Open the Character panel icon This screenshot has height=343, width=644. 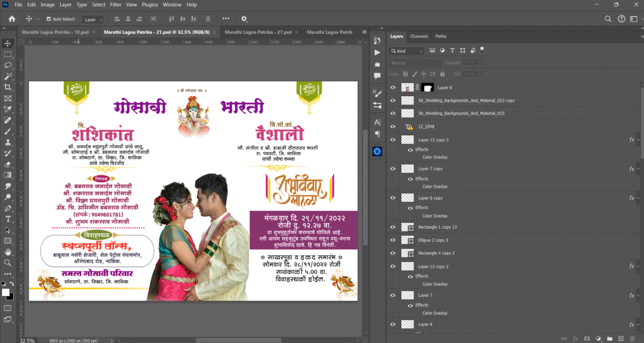(x=377, y=122)
